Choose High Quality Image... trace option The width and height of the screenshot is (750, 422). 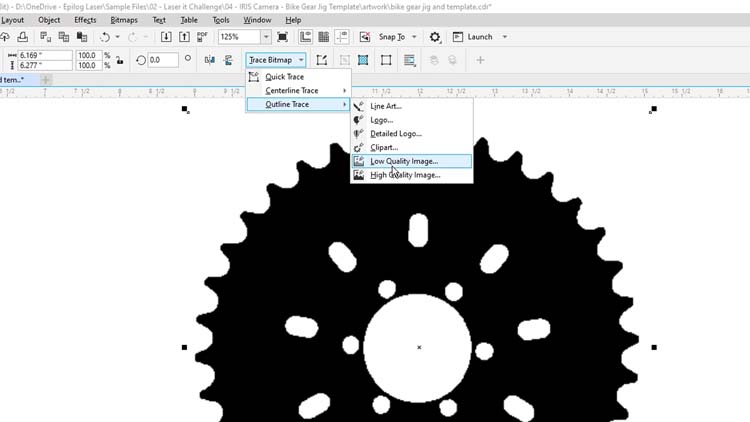coord(411,175)
